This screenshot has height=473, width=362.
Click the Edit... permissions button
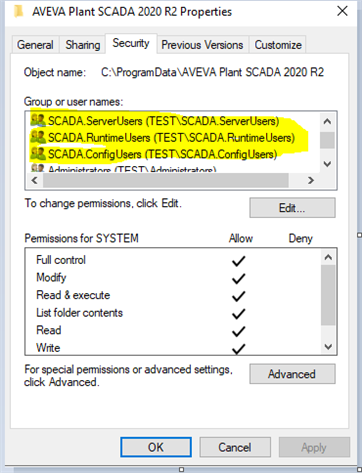tap(292, 208)
